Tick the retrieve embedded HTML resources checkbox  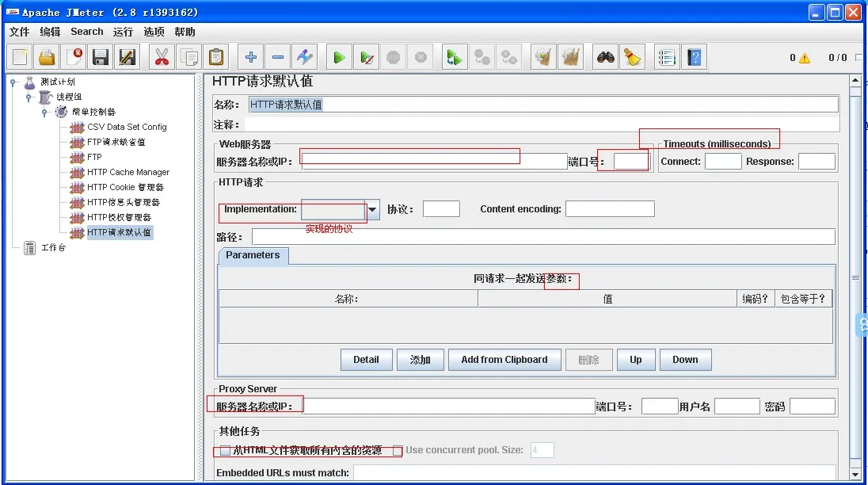225,451
